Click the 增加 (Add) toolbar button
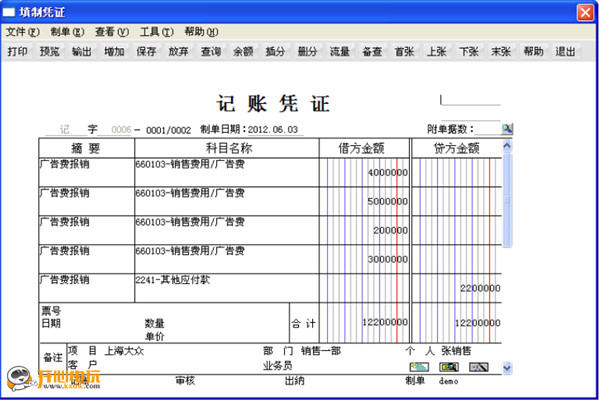Image resolution: width=600 pixels, height=400 pixels. tap(114, 51)
